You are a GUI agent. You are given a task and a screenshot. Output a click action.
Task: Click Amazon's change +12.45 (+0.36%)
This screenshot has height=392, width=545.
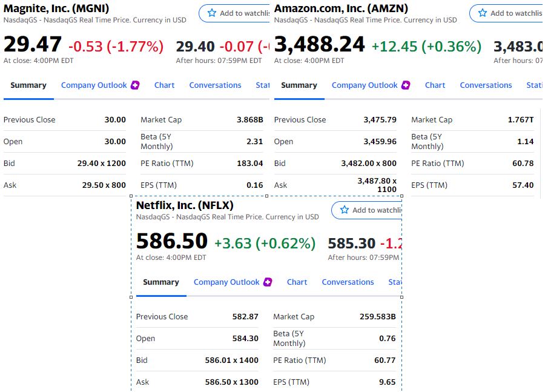[426, 46]
